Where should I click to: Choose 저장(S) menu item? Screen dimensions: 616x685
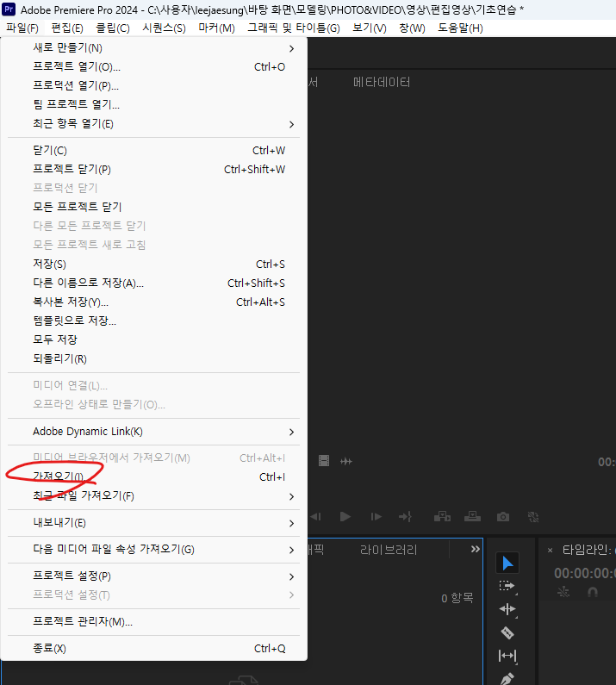pyautogui.click(x=153, y=264)
